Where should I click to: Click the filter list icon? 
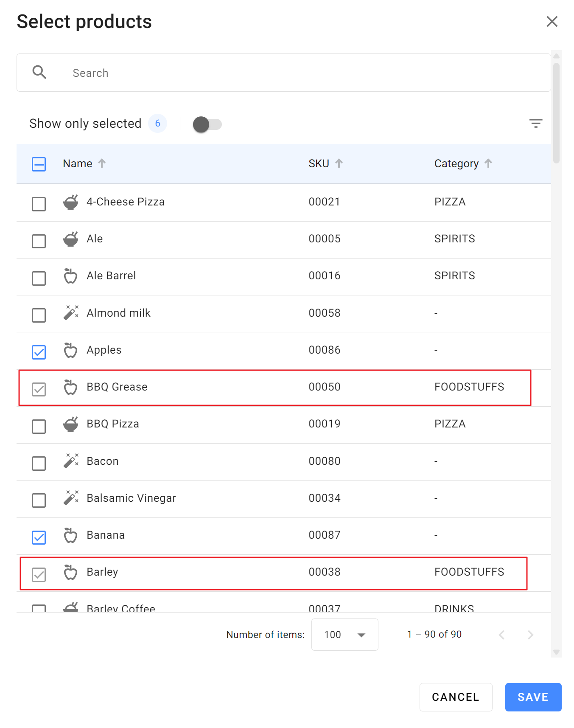point(535,124)
